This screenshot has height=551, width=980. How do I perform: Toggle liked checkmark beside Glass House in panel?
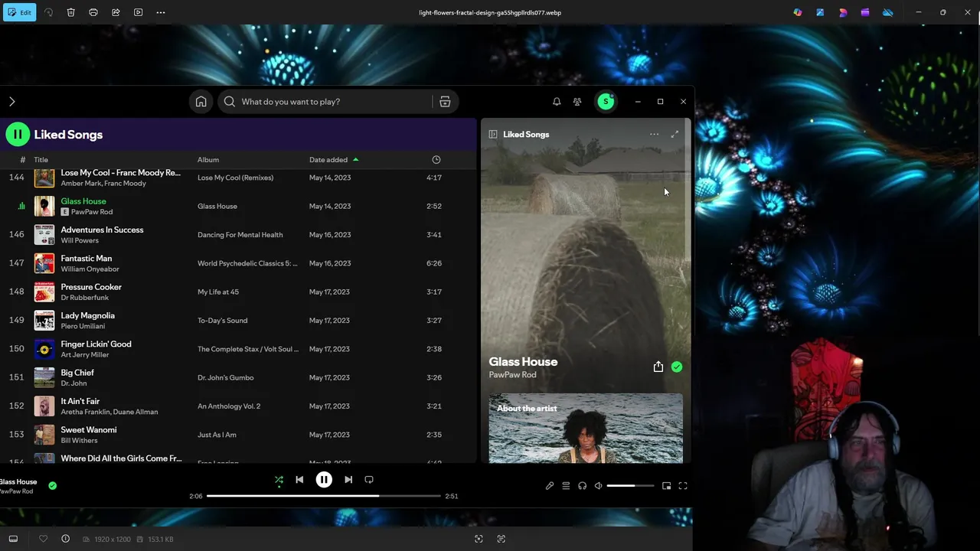tap(677, 367)
